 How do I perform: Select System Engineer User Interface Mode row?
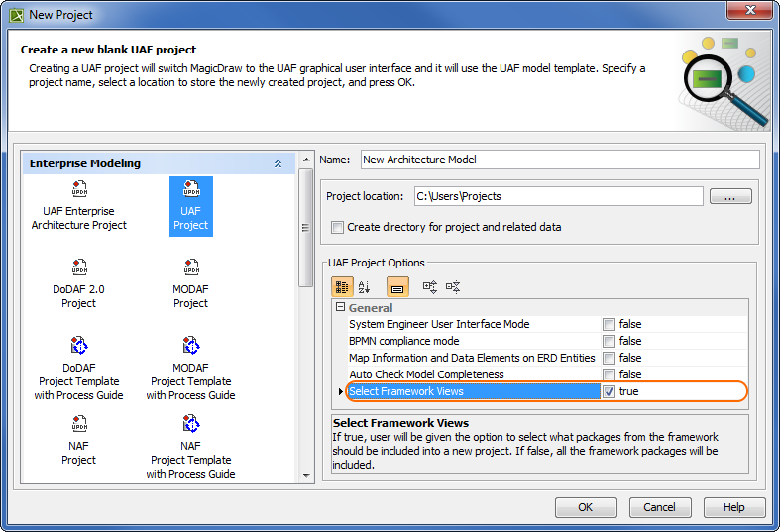coord(547,324)
